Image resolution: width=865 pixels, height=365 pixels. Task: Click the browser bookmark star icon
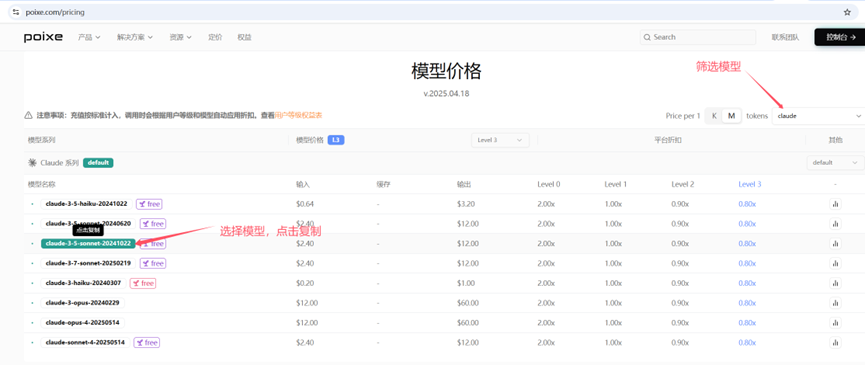pyautogui.click(x=847, y=12)
